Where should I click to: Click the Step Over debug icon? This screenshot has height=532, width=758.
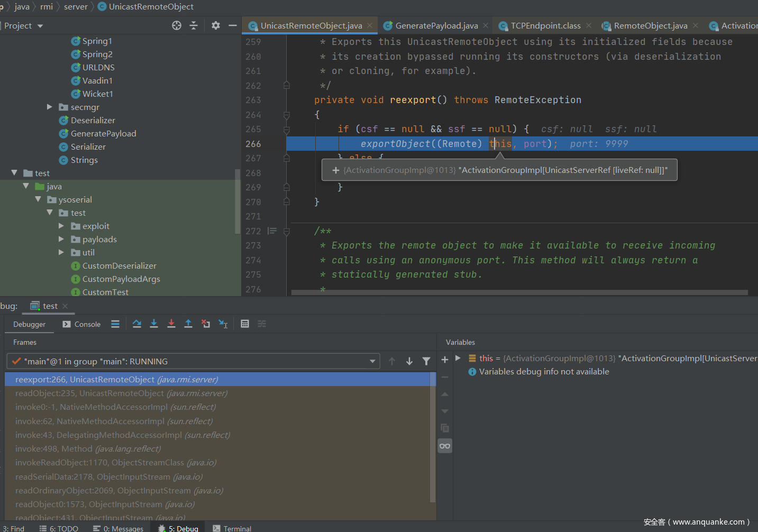tap(137, 324)
